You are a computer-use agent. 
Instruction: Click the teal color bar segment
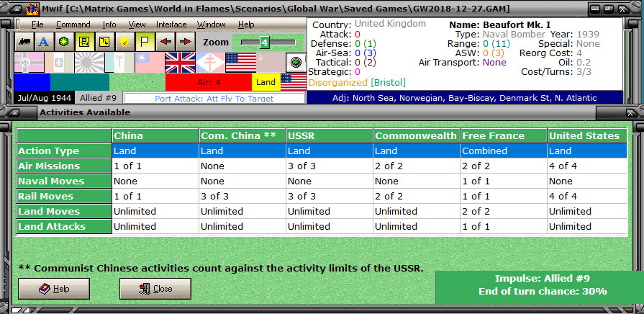tap(80, 82)
